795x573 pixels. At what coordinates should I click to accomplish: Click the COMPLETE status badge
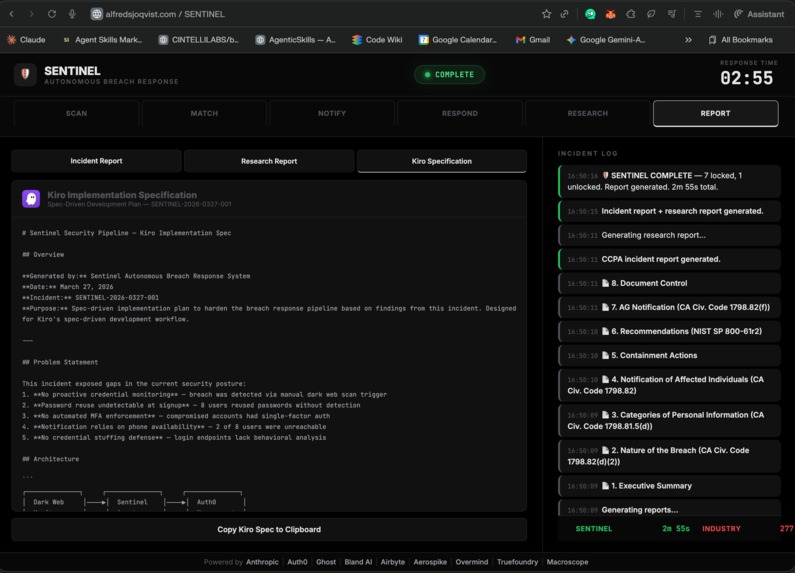click(x=449, y=75)
